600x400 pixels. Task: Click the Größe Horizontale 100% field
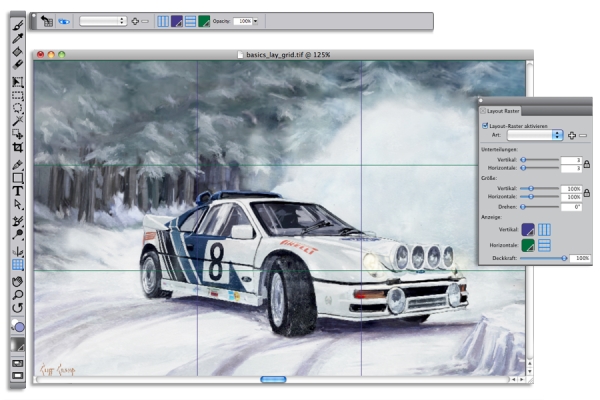[571, 197]
